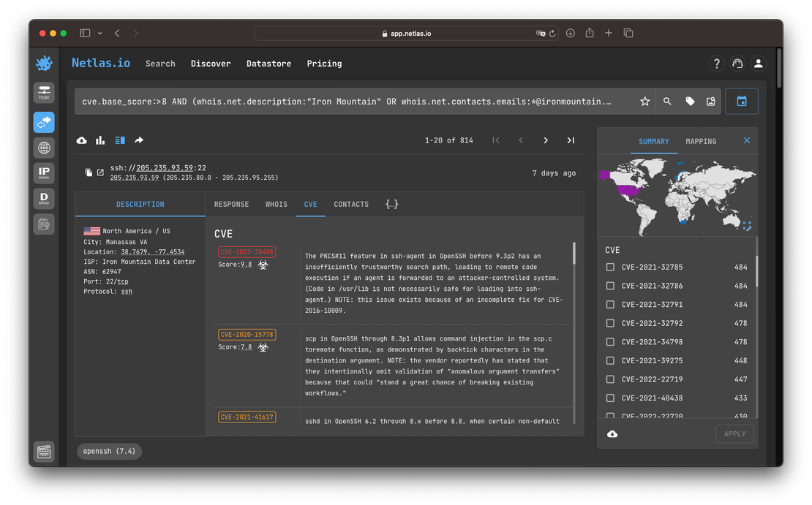The image size is (812, 505).
Task: Open the IP Whois tool in the sidebar
Action: pyautogui.click(x=44, y=172)
